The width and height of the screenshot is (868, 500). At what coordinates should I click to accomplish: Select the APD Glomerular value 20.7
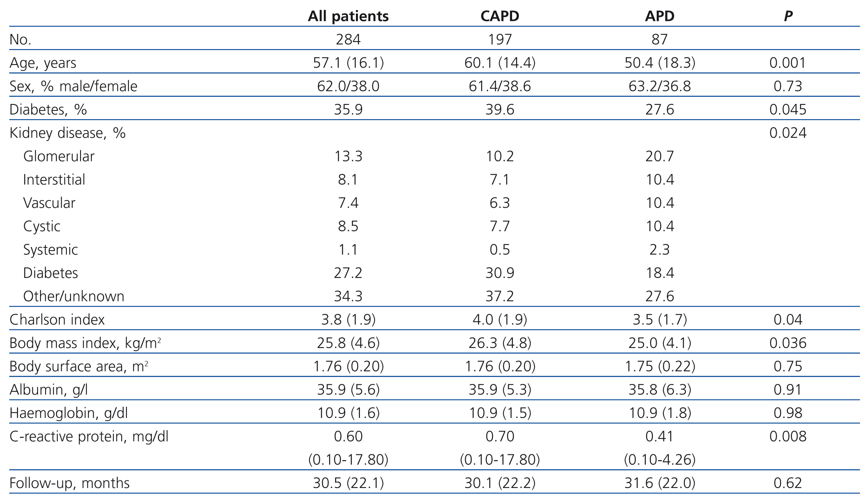point(659,156)
